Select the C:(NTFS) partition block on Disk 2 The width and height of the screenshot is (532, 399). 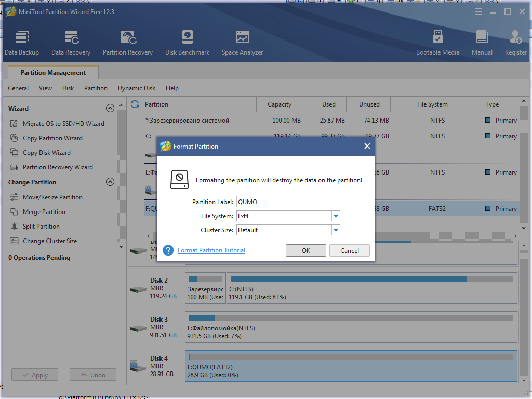coord(372,288)
